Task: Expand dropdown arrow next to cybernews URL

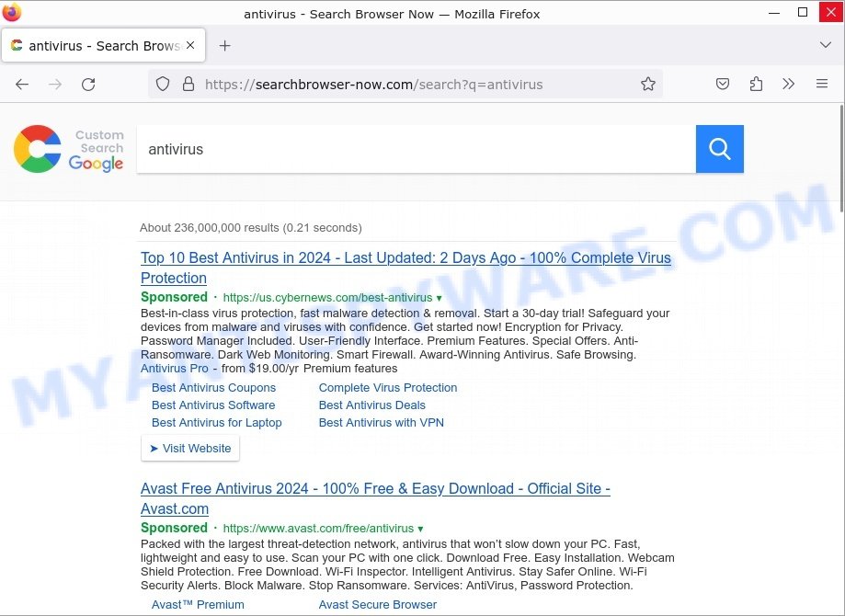Action: (x=440, y=298)
